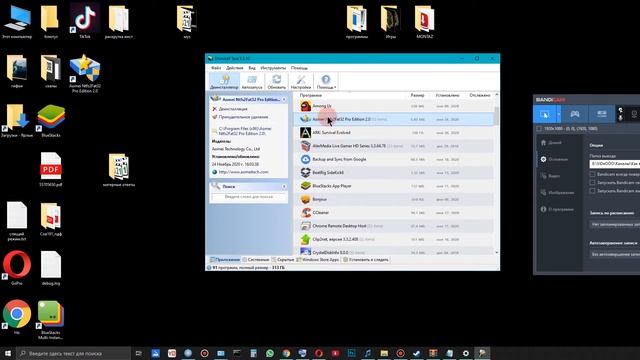The height and width of the screenshot is (360, 640).
Task: Select the BeatRig SideKick row
Action: click(x=394, y=173)
